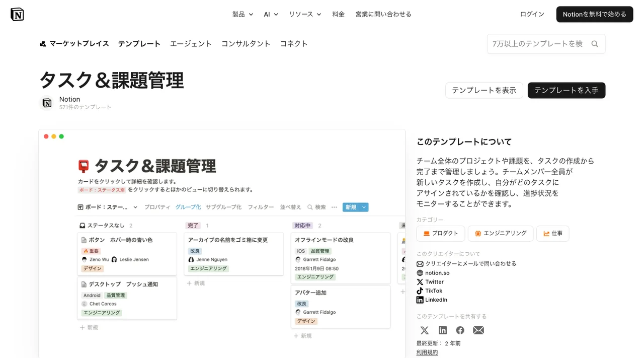Click テンプレートを表示 button

[x=484, y=90]
